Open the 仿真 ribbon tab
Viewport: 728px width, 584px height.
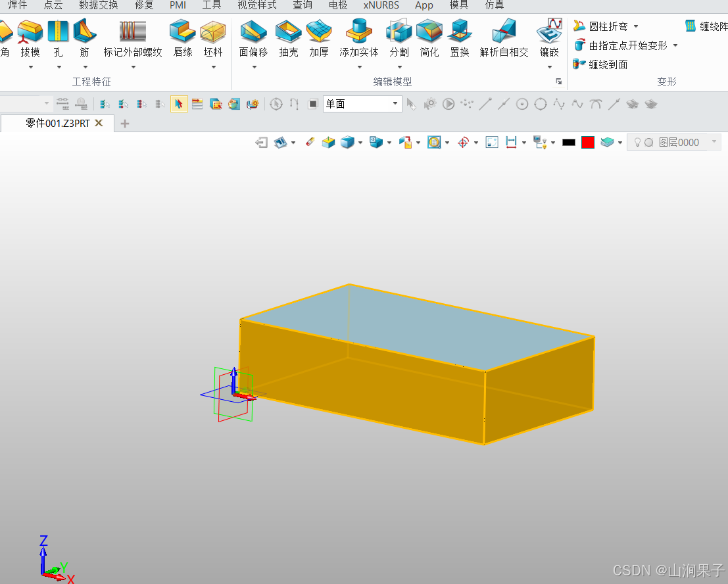495,5
